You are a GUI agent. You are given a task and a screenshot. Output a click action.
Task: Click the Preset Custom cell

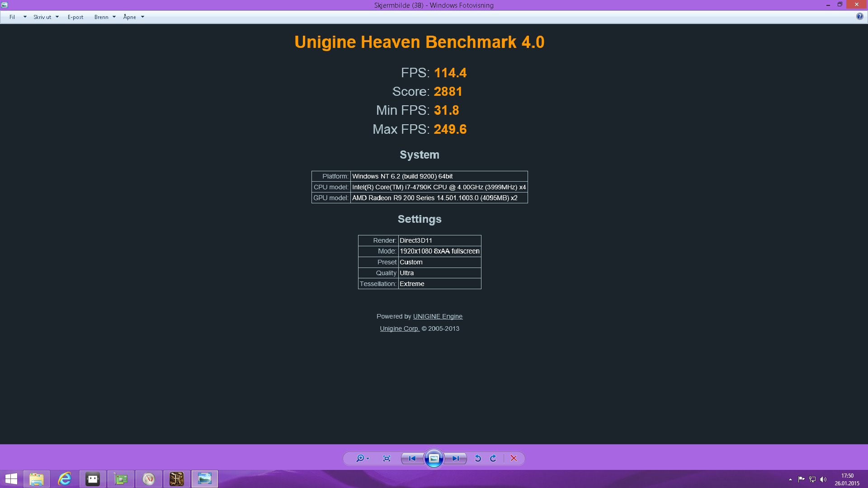(439, 262)
